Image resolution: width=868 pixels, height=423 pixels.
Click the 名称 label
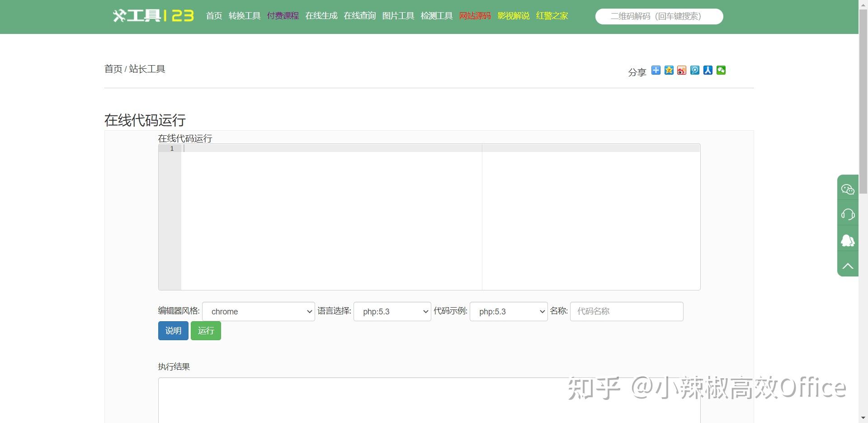[559, 311]
